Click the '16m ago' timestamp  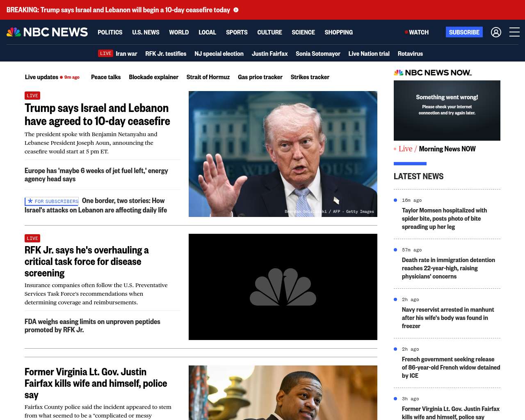point(412,200)
